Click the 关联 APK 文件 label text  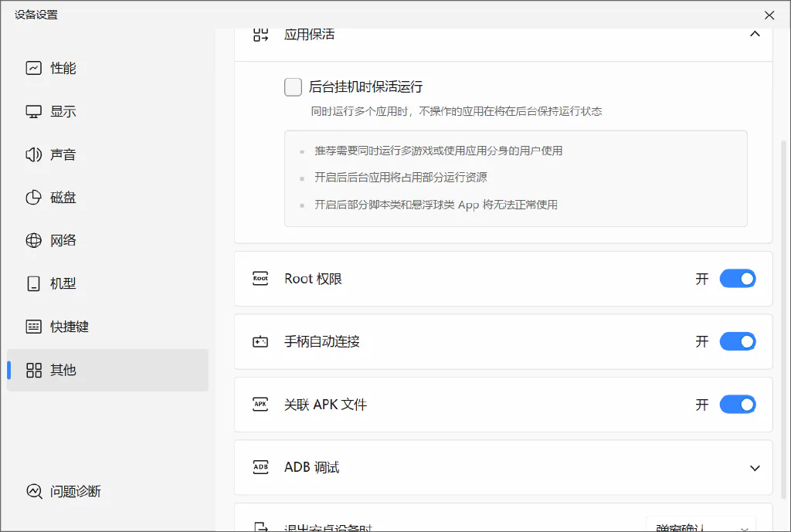(325, 405)
